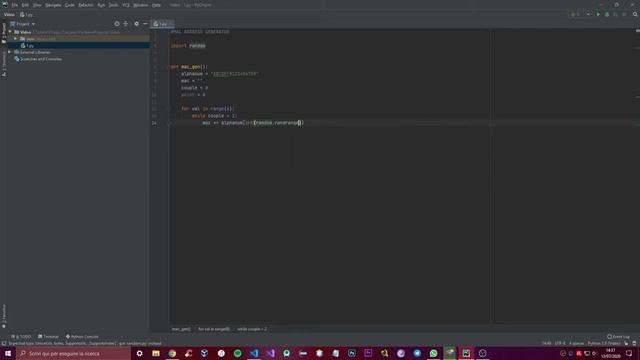Click the '4 spaces' indent status widget
Image resolution: width=640 pixels, height=360 pixels.
pos(576,344)
